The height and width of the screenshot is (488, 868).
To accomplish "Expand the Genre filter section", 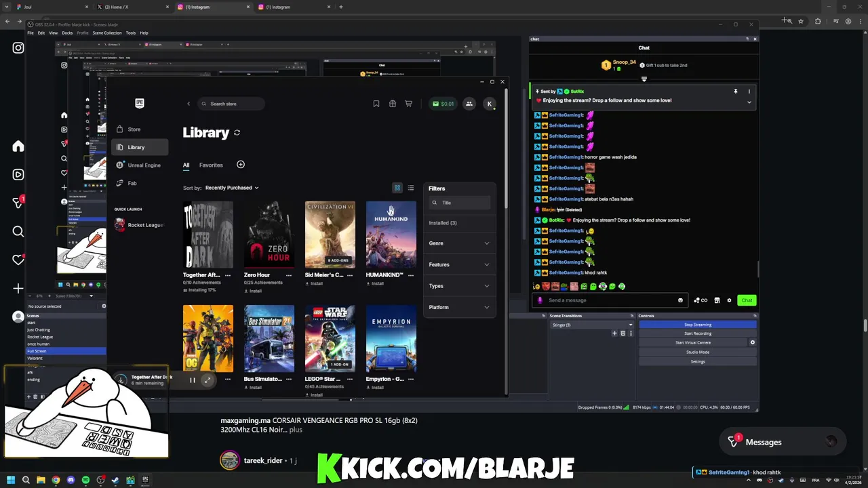I will (459, 243).
